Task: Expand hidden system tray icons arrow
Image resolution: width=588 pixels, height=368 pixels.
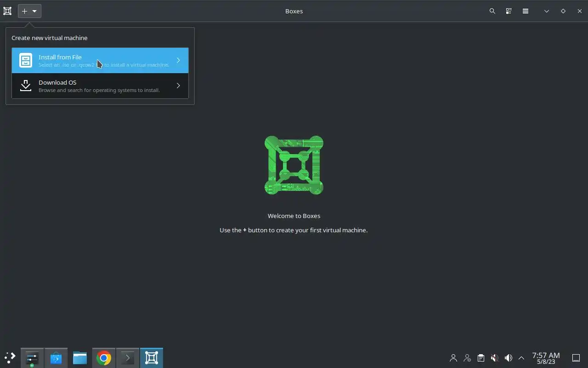Action: click(521, 358)
